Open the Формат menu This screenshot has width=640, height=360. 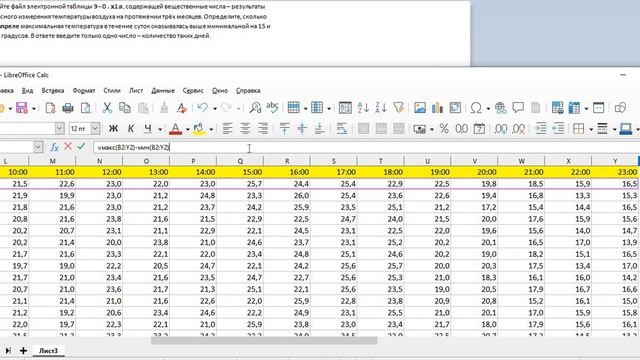tap(84, 91)
